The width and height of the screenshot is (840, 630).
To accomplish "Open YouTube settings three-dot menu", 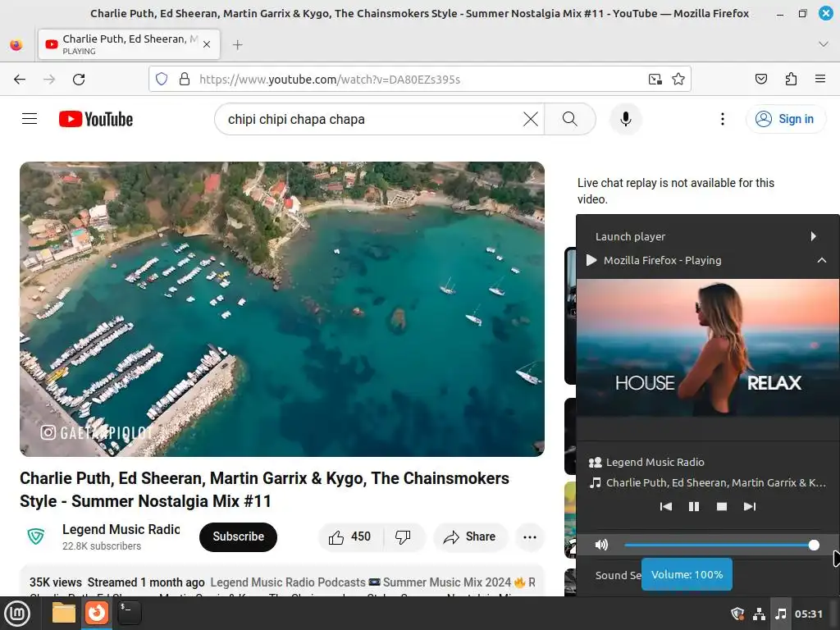I will pyautogui.click(x=722, y=119).
